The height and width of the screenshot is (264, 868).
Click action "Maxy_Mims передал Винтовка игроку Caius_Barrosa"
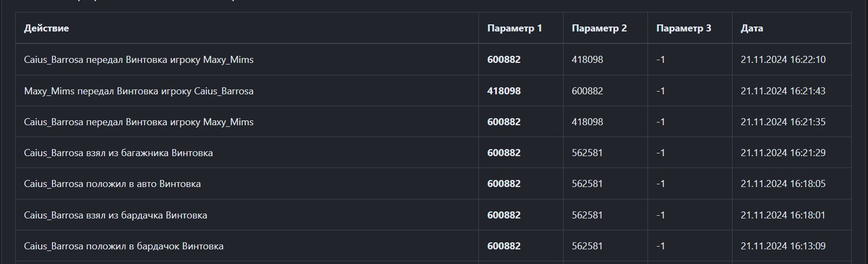click(x=139, y=91)
